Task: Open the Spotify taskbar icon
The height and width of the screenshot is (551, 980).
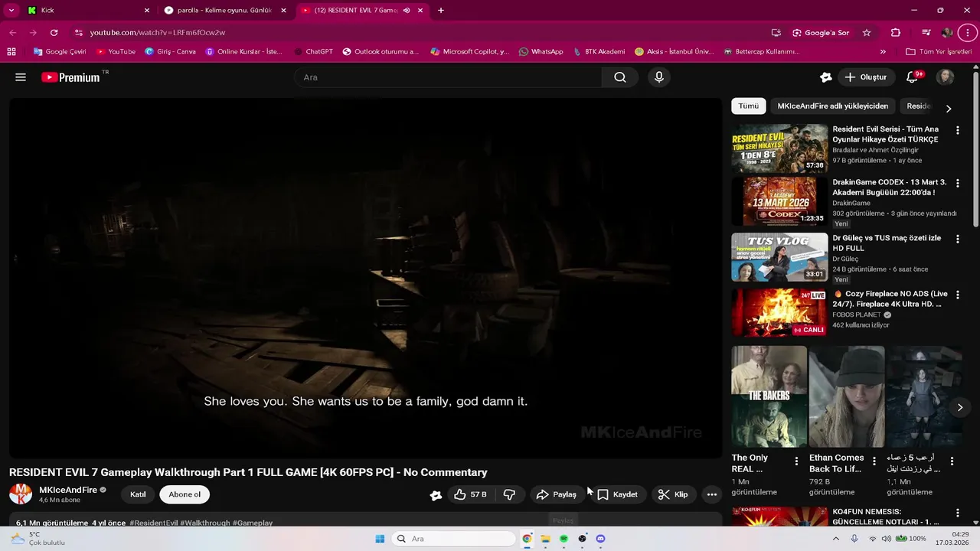Action: 563,539
